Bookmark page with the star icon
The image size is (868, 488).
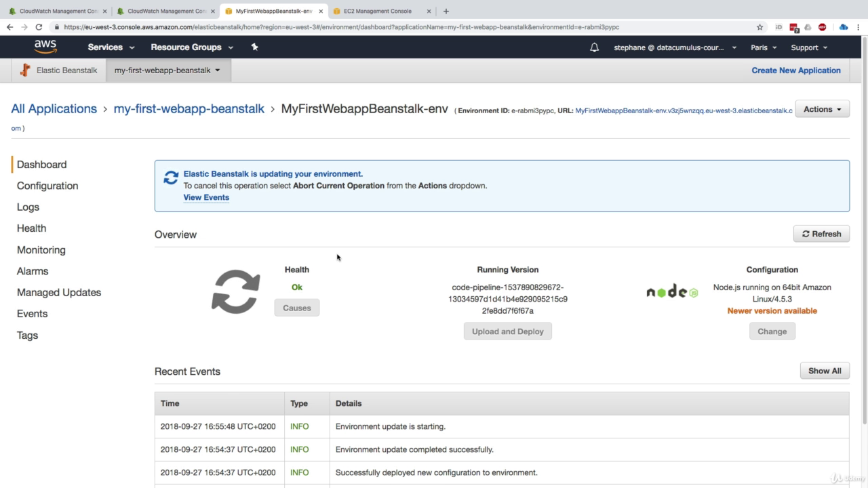(760, 27)
